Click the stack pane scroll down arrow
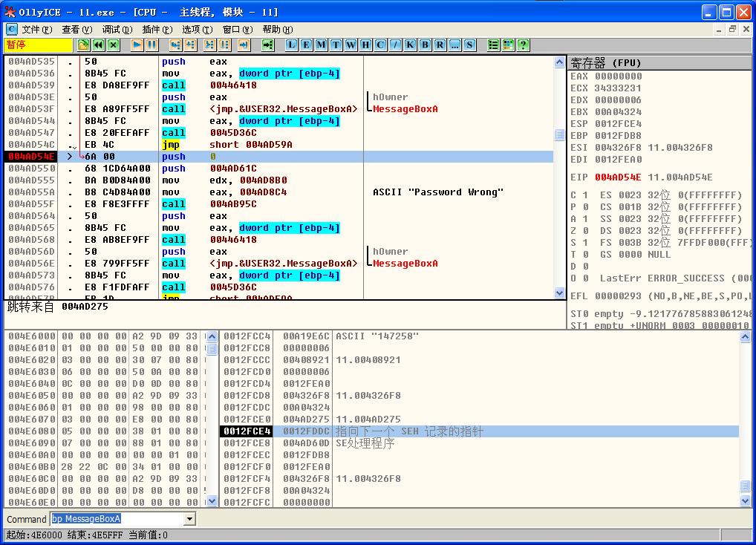Viewport: 756px width, 545px height. point(745,501)
